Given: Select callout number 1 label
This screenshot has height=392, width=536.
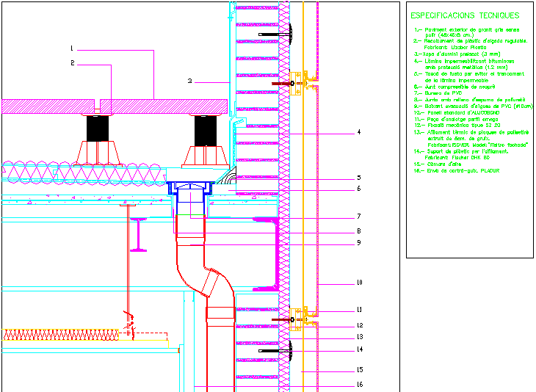Looking at the screenshot, I should pos(72,48).
